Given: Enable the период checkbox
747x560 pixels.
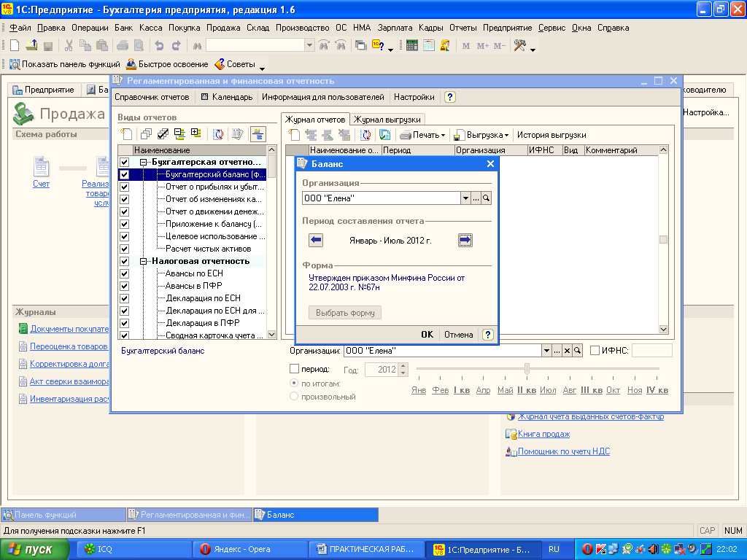Looking at the screenshot, I should [x=295, y=368].
